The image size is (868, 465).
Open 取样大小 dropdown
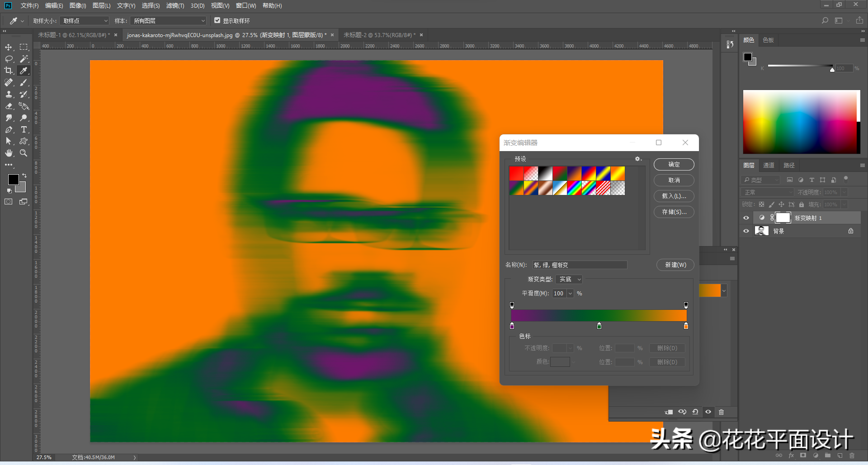point(85,21)
